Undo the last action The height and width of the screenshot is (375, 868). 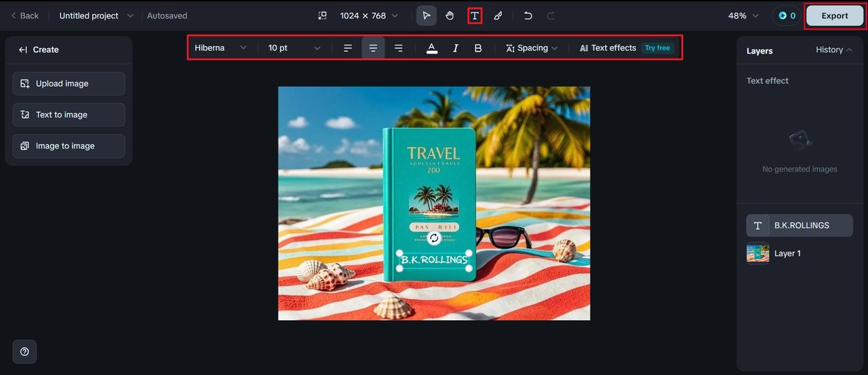pyautogui.click(x=528, y=16)
